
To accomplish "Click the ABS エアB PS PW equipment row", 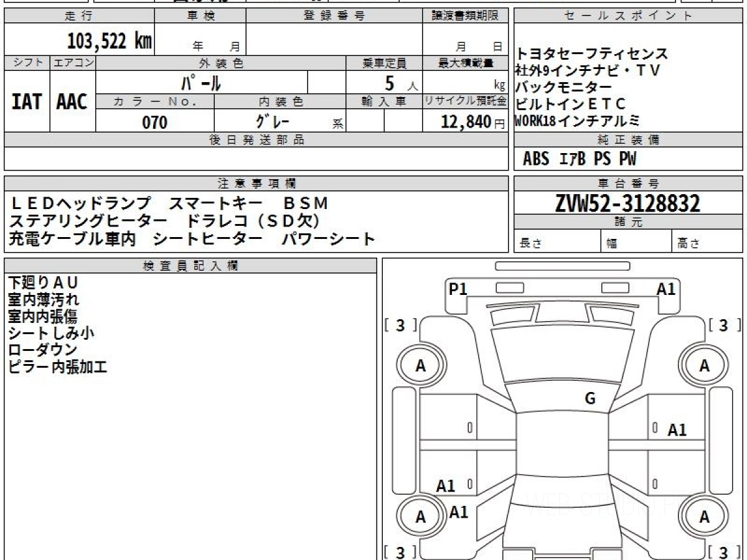I will pos(579,159).
